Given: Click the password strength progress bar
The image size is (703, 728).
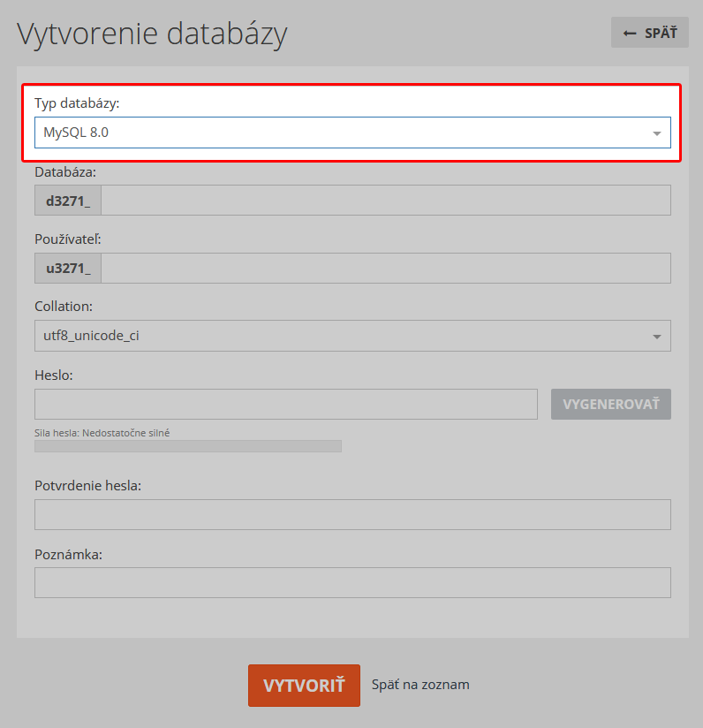Looking at the screenshot, I should [x=188, y=446].
